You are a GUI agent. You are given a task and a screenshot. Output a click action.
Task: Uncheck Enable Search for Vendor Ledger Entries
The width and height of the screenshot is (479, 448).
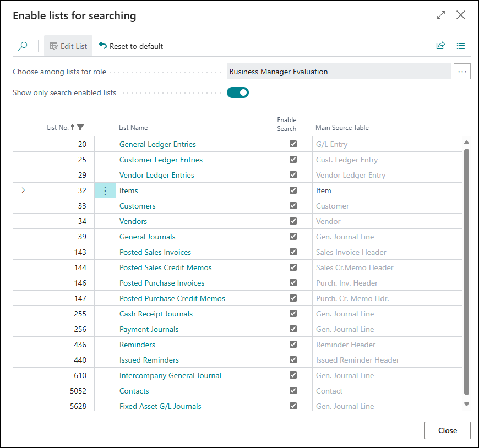click(x=293, y=174)
